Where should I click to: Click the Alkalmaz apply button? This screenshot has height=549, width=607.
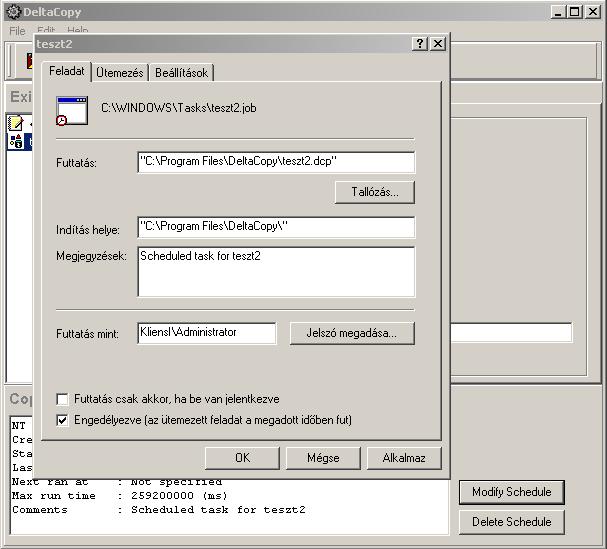click(x=404, y=458)
